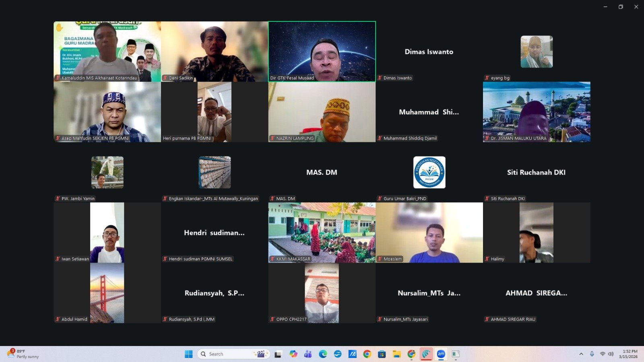Click the microphone-in-use tray icon
This screenshot has height=362, width=644.
(x=592, y=354)
